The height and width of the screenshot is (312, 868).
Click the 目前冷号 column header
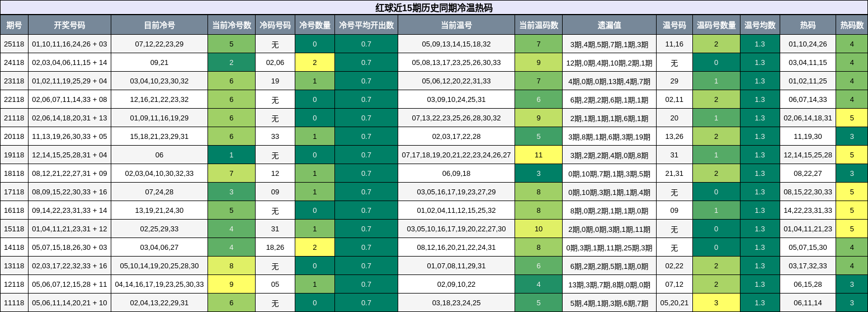tap(159, 25)
